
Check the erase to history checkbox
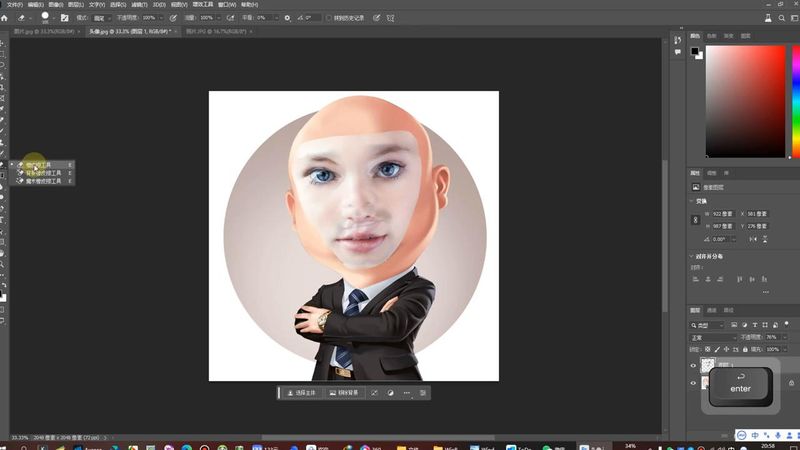tap(329, 18)
